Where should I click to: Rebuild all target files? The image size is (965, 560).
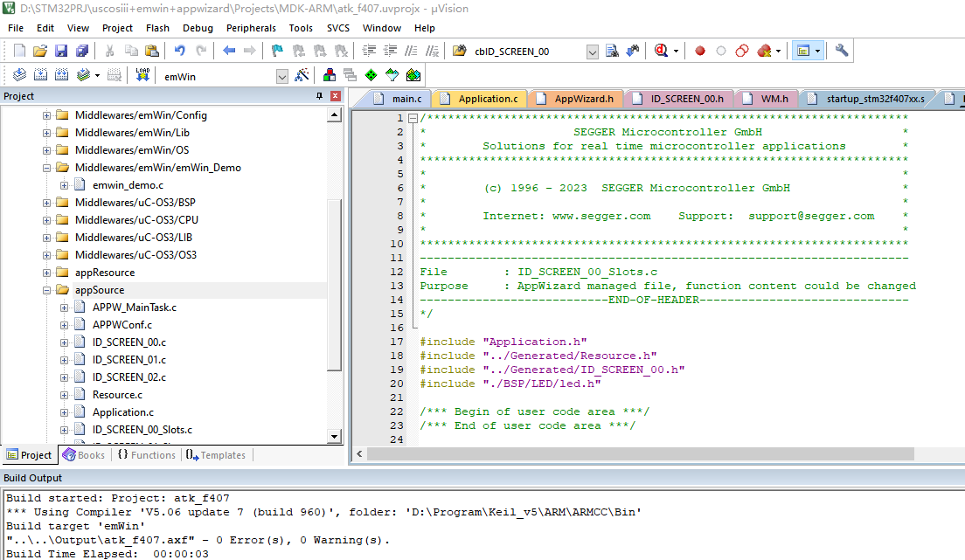pyautogui.click(x=61, y=75)
